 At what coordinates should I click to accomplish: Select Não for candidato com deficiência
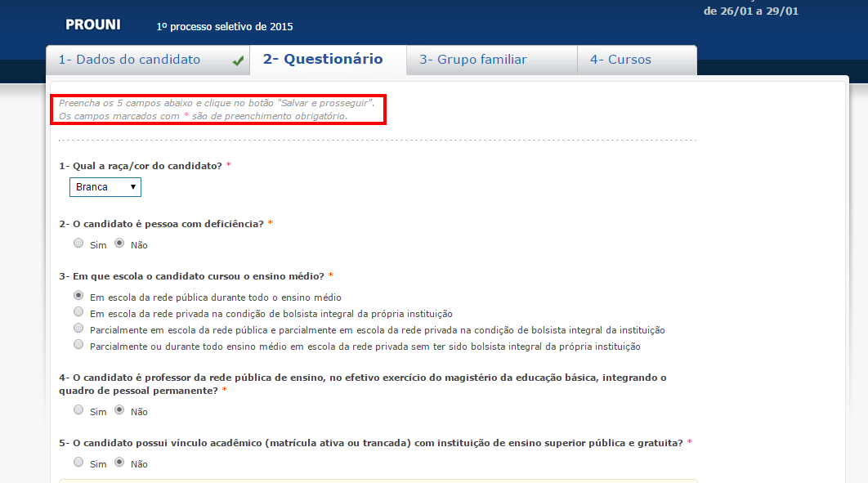(119, 243)
